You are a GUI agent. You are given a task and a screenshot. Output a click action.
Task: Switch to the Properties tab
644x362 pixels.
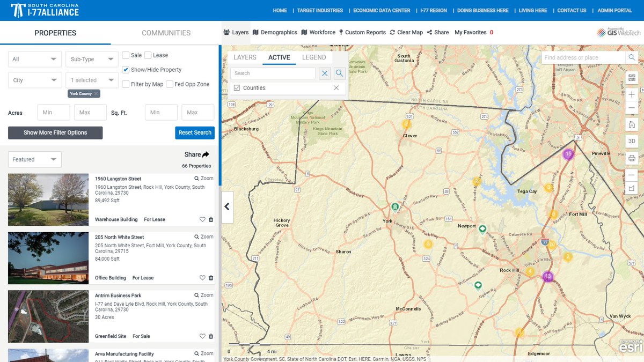(55, 33)
